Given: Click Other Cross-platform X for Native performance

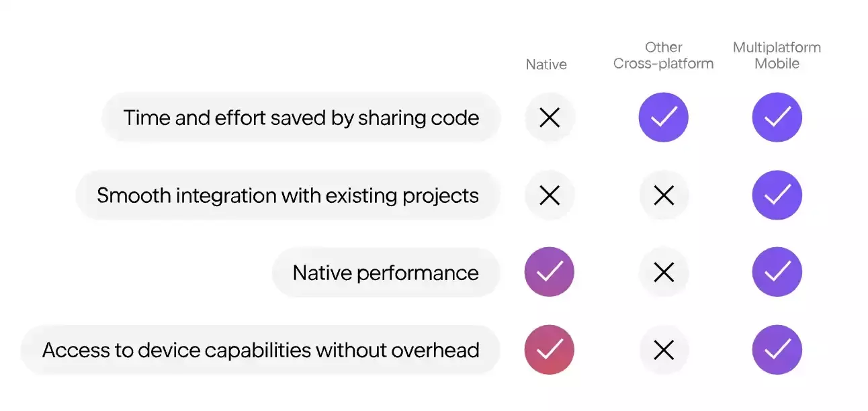Looking at the screenshot, I should (663, 272).
